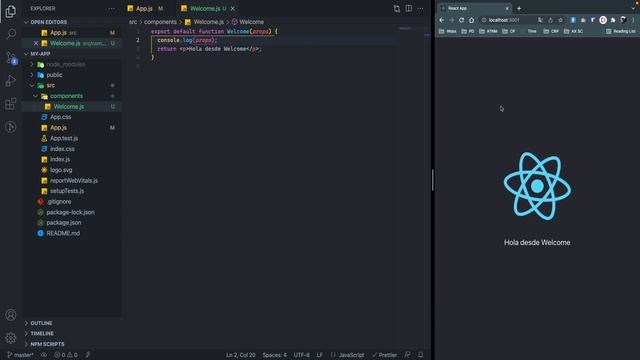Open Reading List in browser bookmarks bar
This screenshot has height=360, width=640.
(620, 31)
